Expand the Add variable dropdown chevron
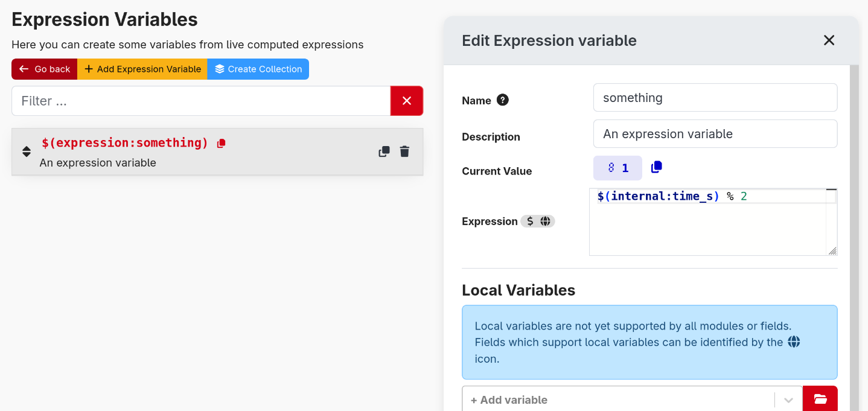 tap(788, 400)
